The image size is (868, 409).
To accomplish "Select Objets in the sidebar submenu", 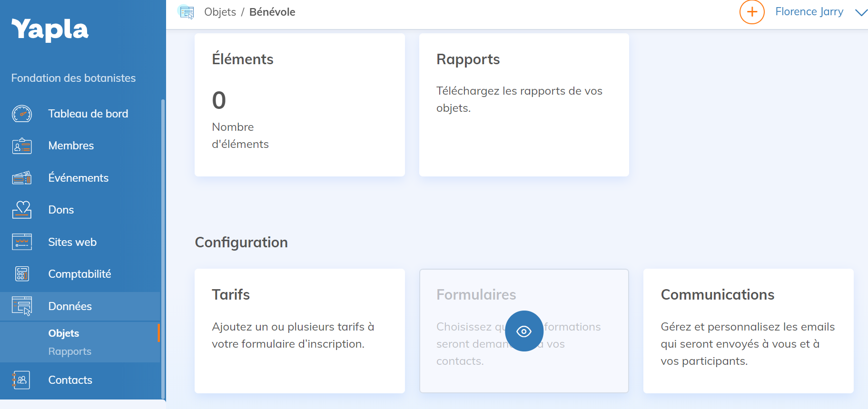I will click(x=64, y=333).
